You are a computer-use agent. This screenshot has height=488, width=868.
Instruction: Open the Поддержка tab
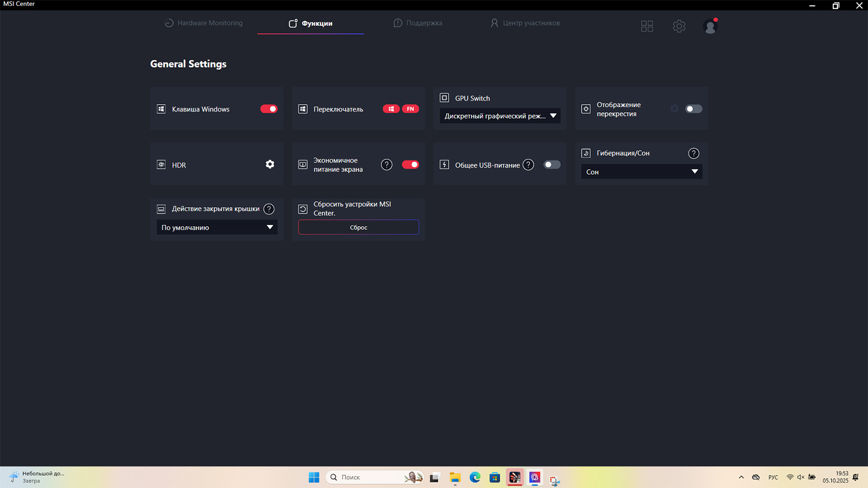pyautogui.click(x=418, y=23)
